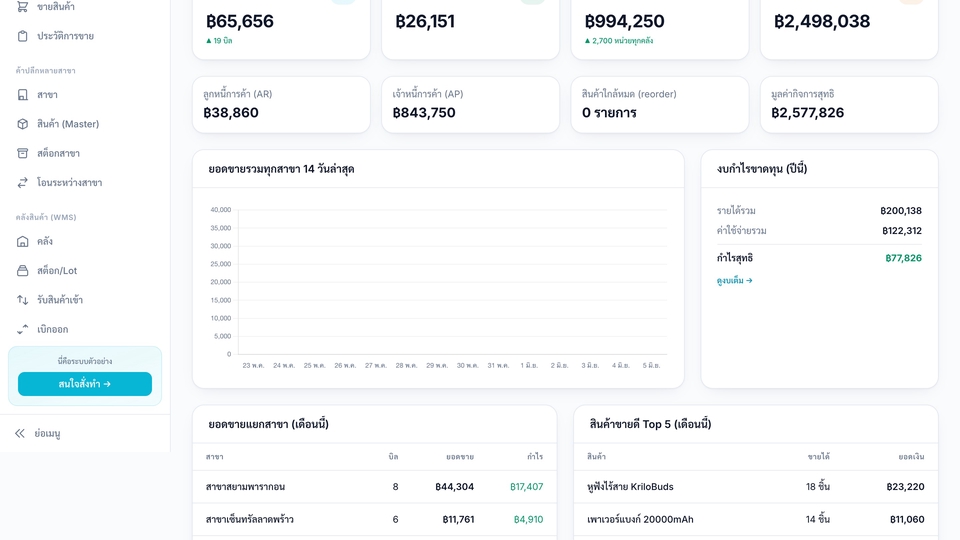Image resolution: width=960 pixels, height=540 pixels.
Task: Select the ลูกหนี้การค้า (AR) card
Action: pos(281,105)
